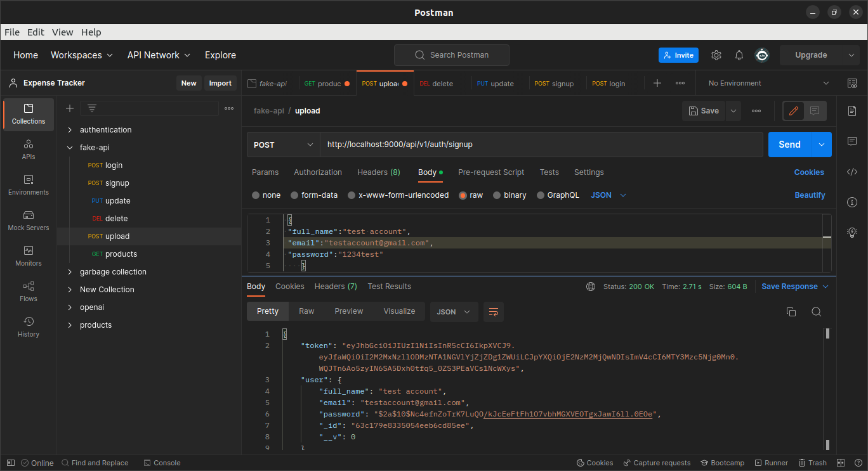Open the Send button dropdown arrow
This screenshot has height=471, width=868.
pos(822,145)
